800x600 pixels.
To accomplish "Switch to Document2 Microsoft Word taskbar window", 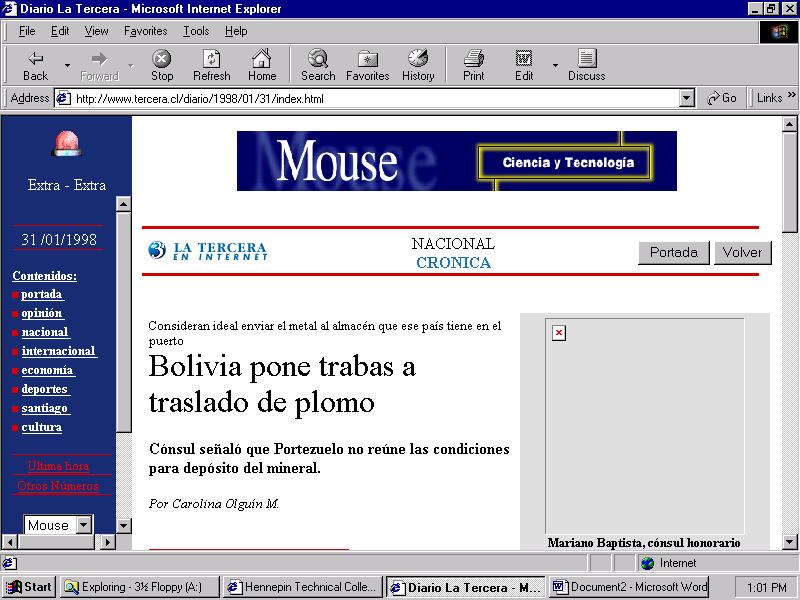I will pos(629,587).
